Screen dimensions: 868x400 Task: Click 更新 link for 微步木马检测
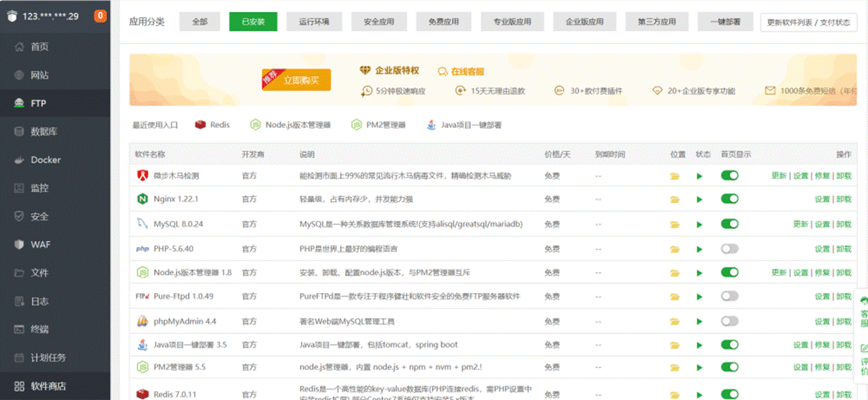tap(779, 176)
